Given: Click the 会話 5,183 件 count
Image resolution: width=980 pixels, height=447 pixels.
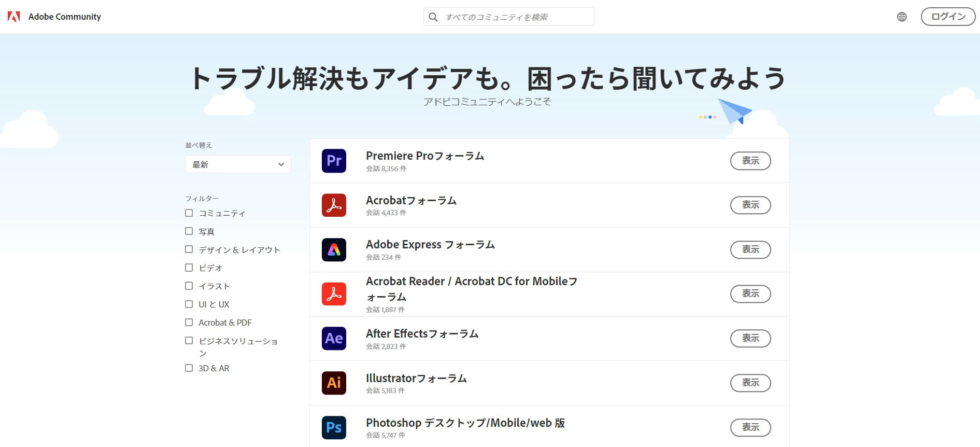Looking at the screenshot, I should tap(385, 390).
